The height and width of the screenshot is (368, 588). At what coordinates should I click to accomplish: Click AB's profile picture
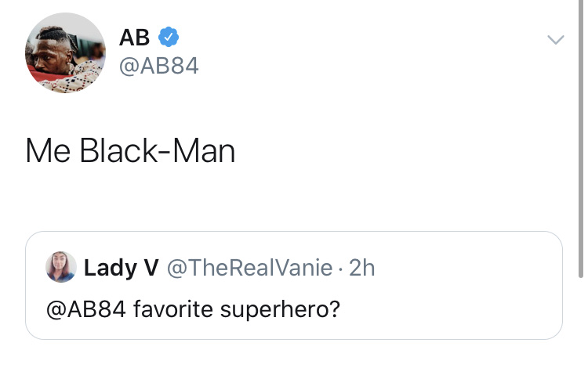65,52
